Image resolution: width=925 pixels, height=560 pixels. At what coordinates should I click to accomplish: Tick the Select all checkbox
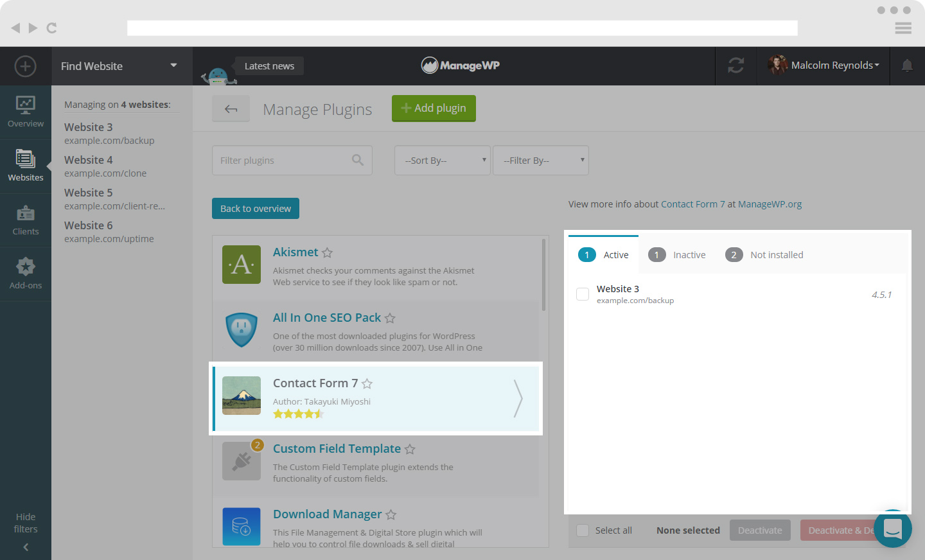point(583,530)
